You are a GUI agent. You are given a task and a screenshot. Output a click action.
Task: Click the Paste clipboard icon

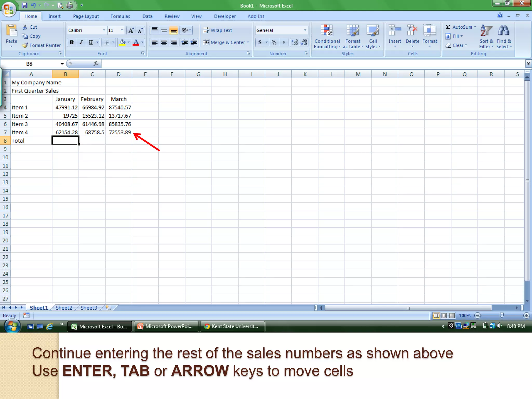tap(11, 31)
